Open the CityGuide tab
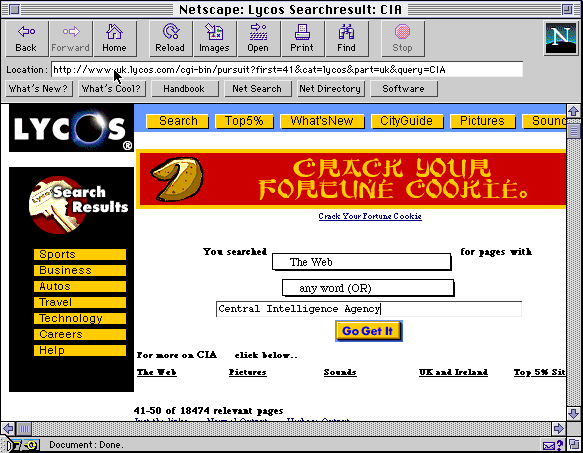The height and width of the screenshot is (453, 583). pos(407,121)
